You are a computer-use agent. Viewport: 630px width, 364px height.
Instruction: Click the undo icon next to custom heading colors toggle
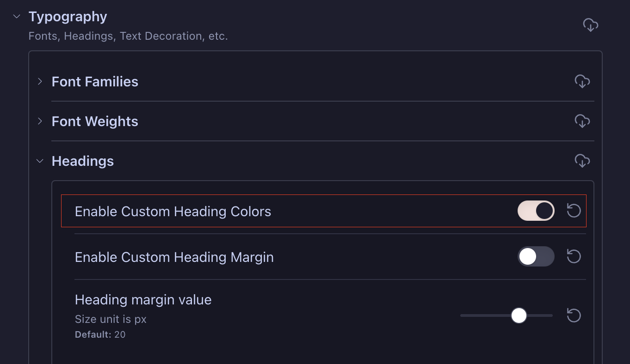574,210
